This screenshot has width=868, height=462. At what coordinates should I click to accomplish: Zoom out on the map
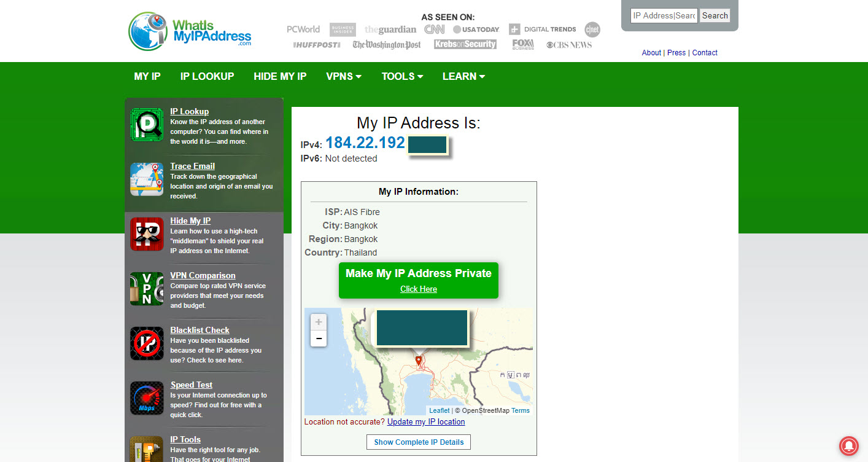coord(318,338)
